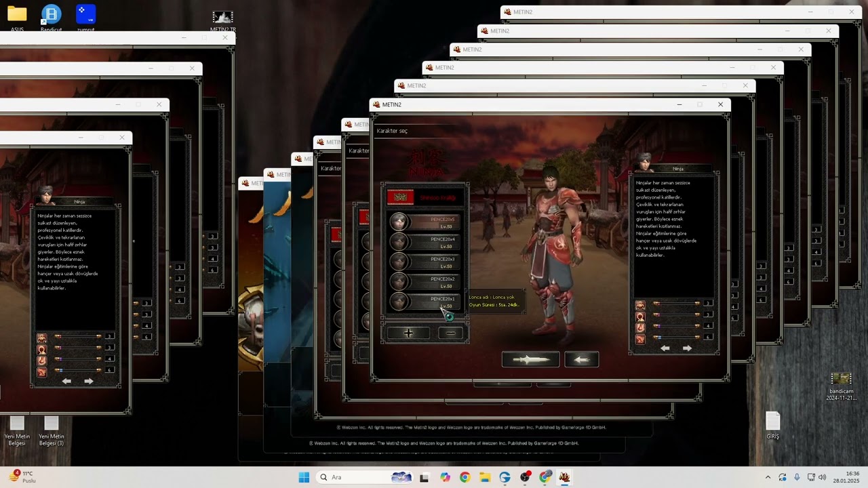The height and width of the screenshot is (488, 868).
Task: Start game with the sword button
Action: (x=530, y=359)
